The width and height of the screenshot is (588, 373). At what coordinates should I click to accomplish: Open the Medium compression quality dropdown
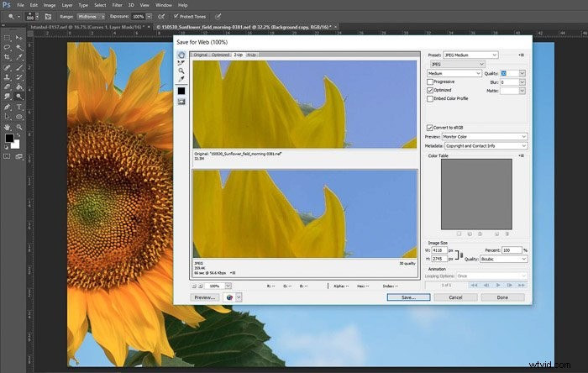tap(454, 73)
